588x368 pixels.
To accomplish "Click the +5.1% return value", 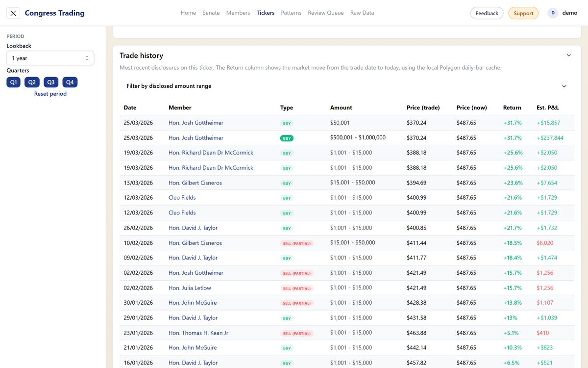I will [511, 333].
